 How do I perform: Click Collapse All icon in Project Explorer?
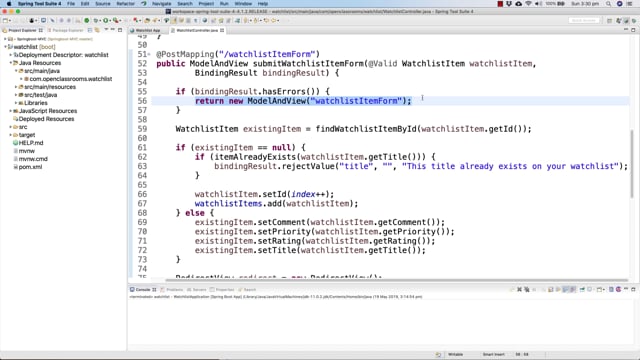tap(90, 30)
